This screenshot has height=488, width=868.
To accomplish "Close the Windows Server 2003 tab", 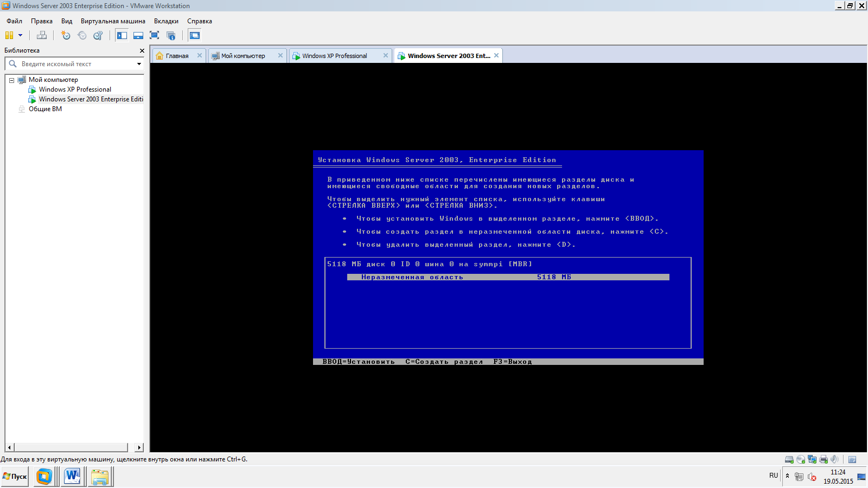I will (496, 55).
